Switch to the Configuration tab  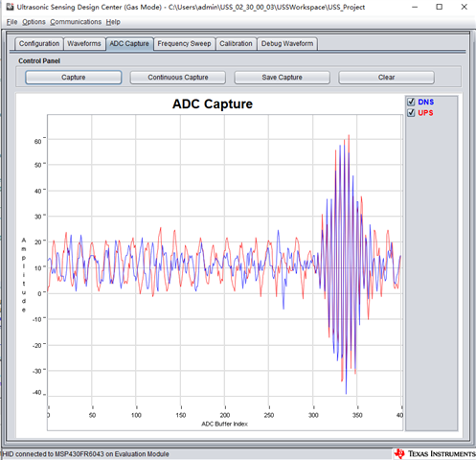(39, 44)
